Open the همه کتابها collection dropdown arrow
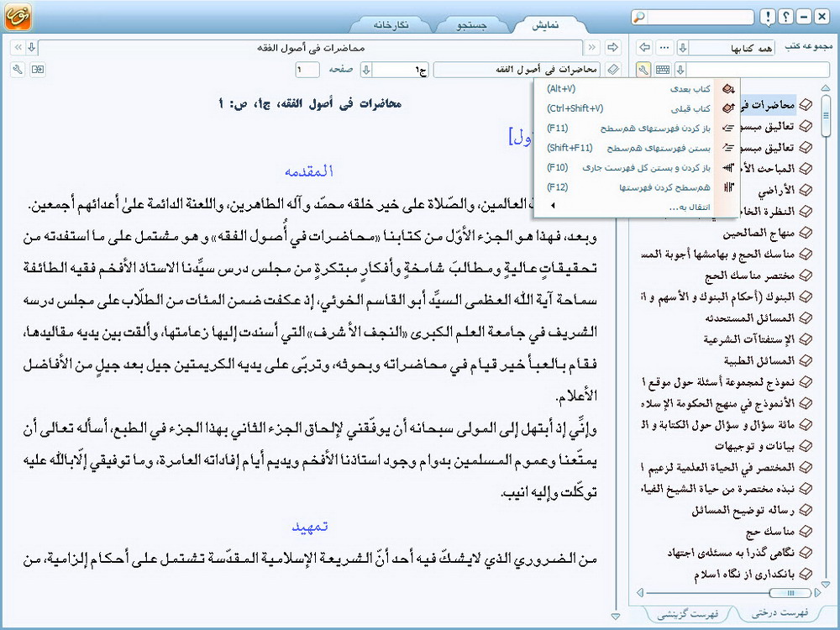 pos(682,48)
